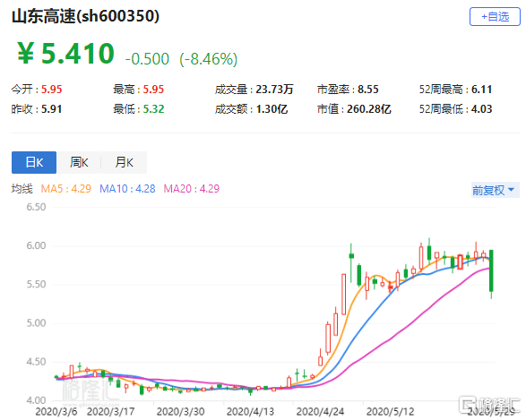The height and width of the screenshot is (420, 526).
Task: Click the MA10 moving average label
Action: 127,189
